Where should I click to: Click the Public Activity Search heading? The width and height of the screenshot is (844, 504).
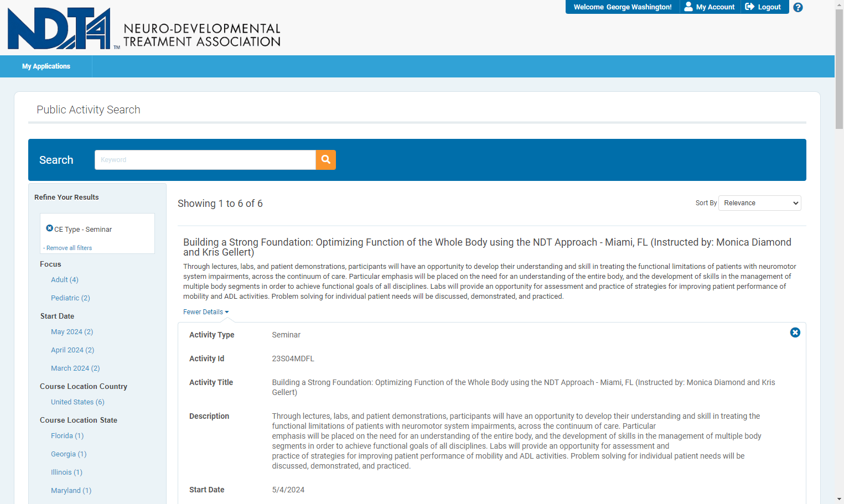89,110
